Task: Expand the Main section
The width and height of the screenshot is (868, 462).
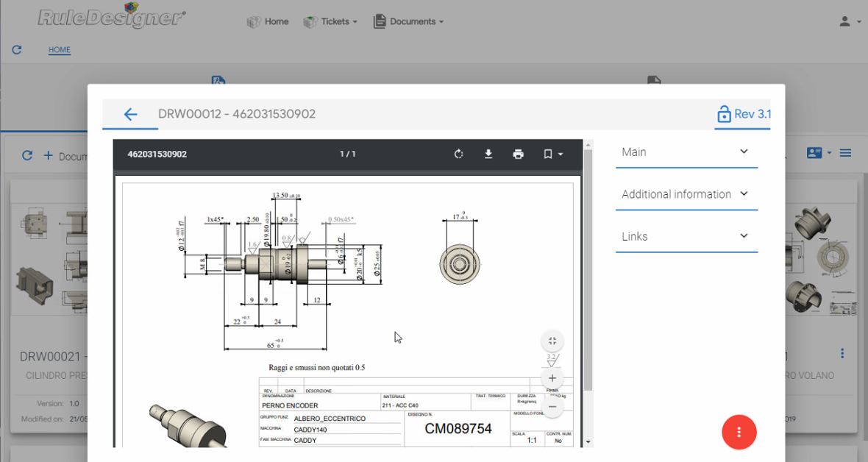Action: point(686,152)
